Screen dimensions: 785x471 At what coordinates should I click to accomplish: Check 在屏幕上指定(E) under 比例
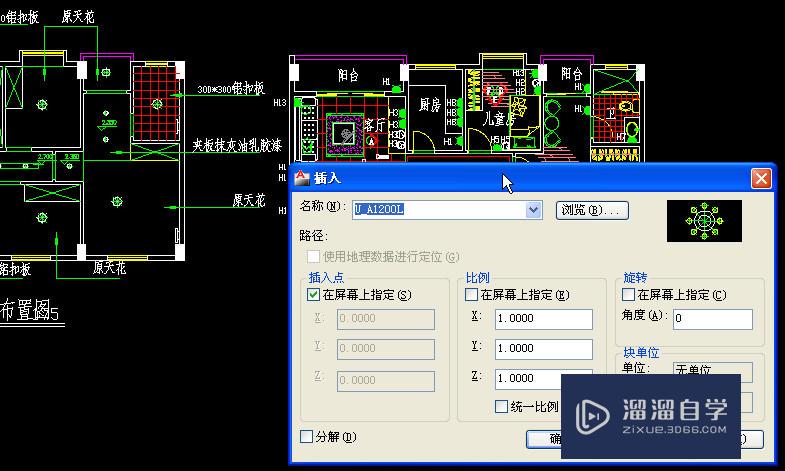pos(471,294)
